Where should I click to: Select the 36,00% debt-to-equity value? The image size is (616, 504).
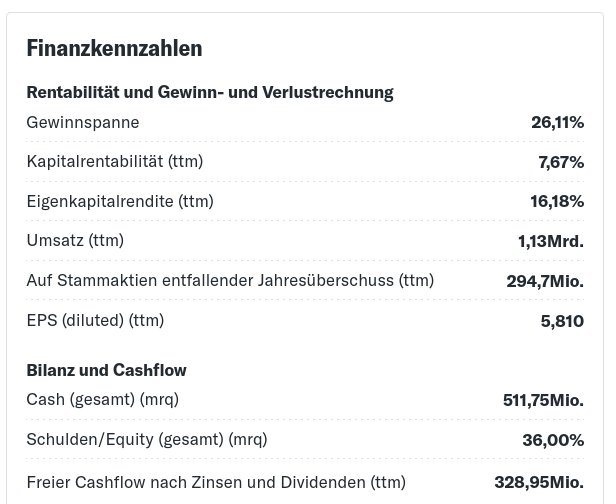(553, 440)
